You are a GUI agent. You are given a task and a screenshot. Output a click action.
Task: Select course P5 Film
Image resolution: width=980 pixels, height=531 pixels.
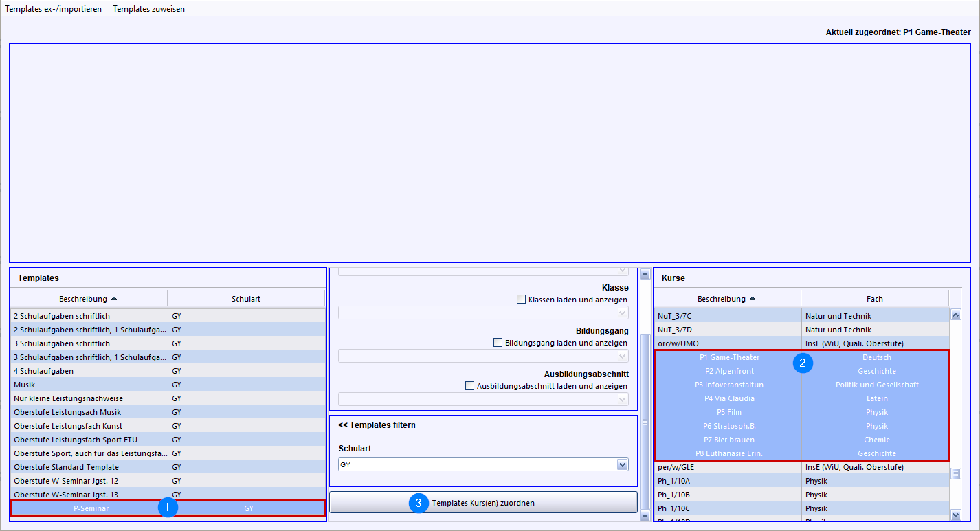click(801, 412)
